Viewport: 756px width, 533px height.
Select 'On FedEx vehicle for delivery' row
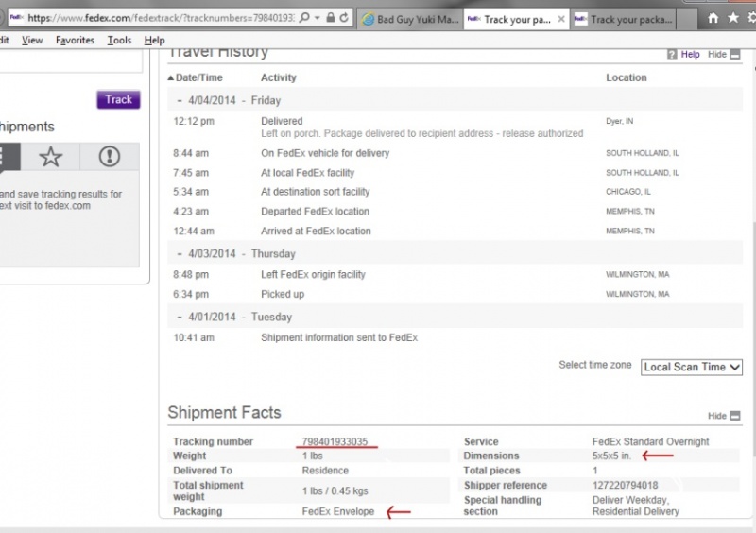click(x=455, y=153)
